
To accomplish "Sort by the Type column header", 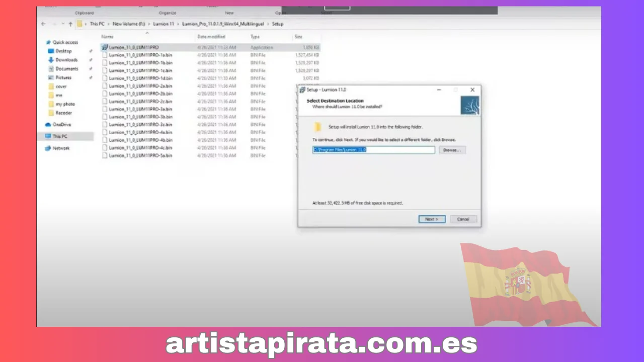I will (x=255, y=37).
